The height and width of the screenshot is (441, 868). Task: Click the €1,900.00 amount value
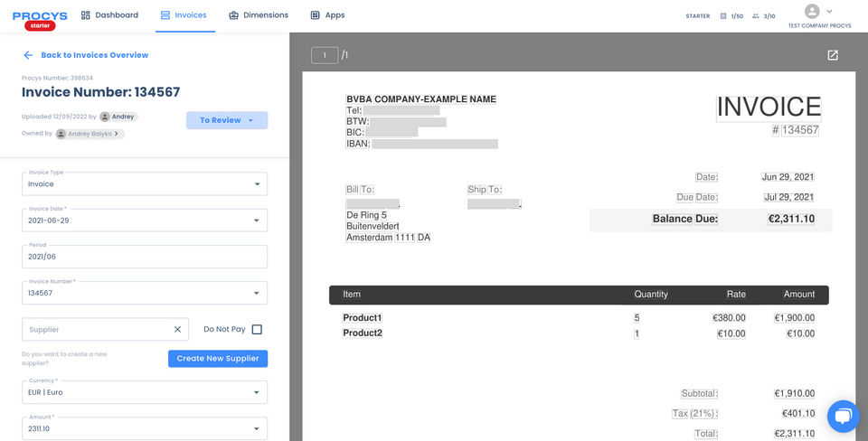tap(795, 318)
